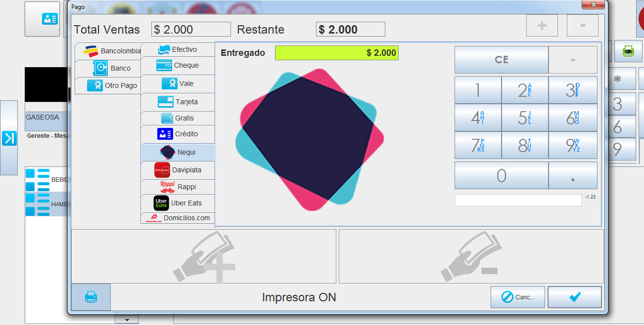Open the Efectivo cash tab
The height and width of the screenshot is (325, 644).
pyautogui.click(x=178, y=50)
